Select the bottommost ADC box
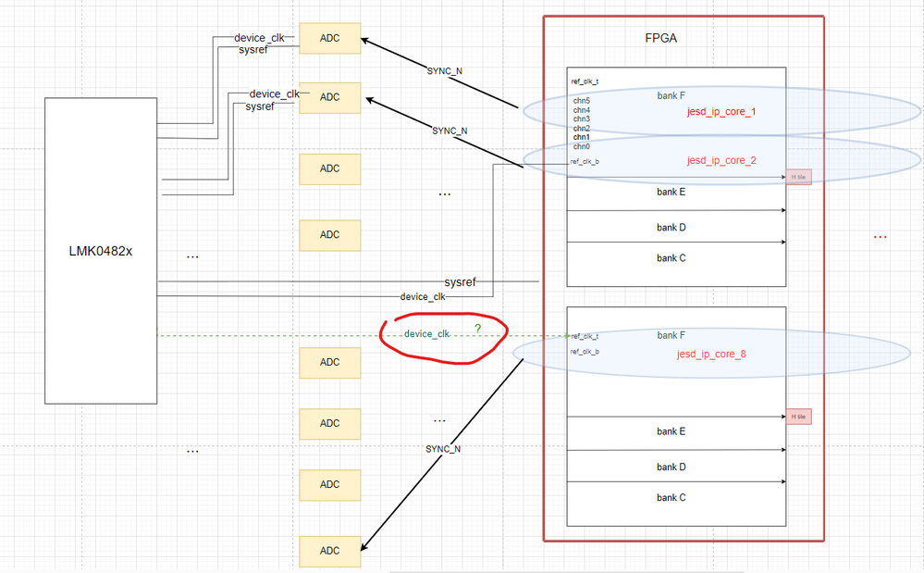 [330, 551]
